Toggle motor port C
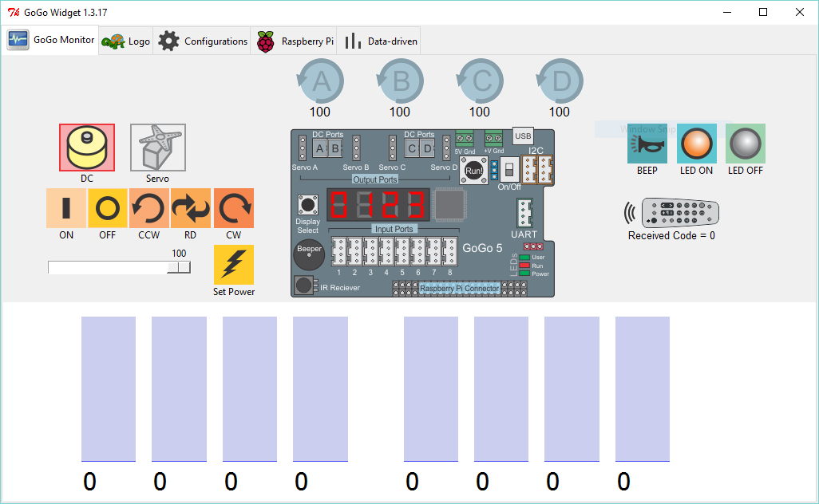Viewport: 819px width, 504px height. click(480, 81)
